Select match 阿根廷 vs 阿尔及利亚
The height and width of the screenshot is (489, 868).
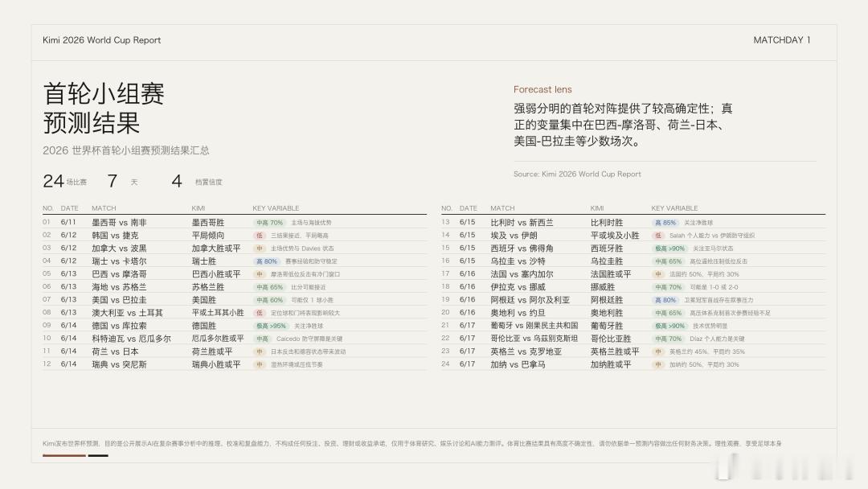(x=530, y=300)
